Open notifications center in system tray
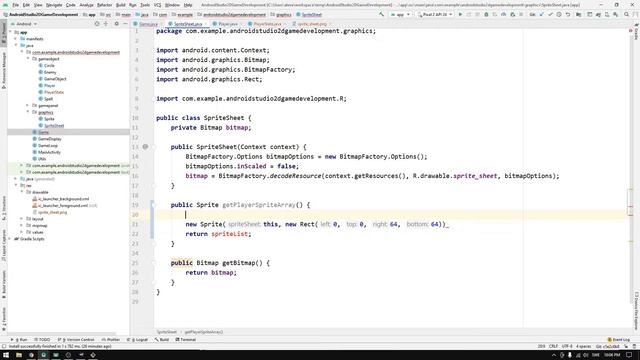This screenshot has width=640, height=360. [629, 355]
